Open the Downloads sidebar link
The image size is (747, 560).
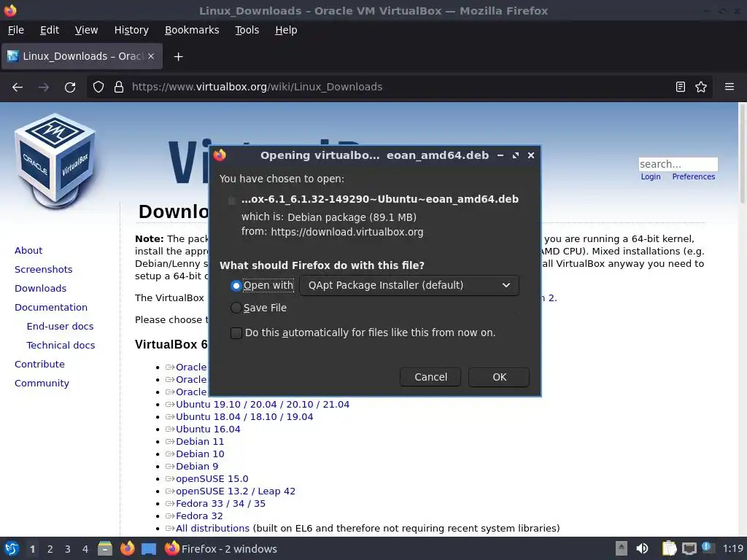coord(41,289)
